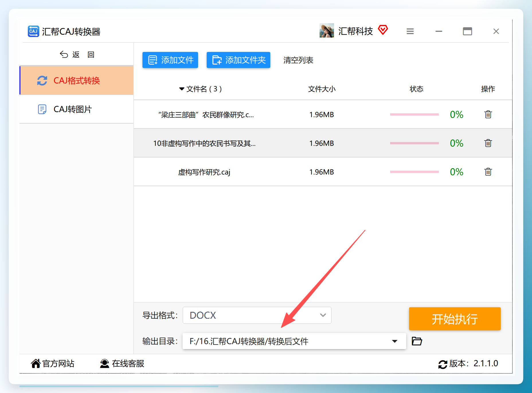Click the refresh icon beside 版本
Image resolution: width=532 pixels, height=393 pixels.
coord(443,364)
